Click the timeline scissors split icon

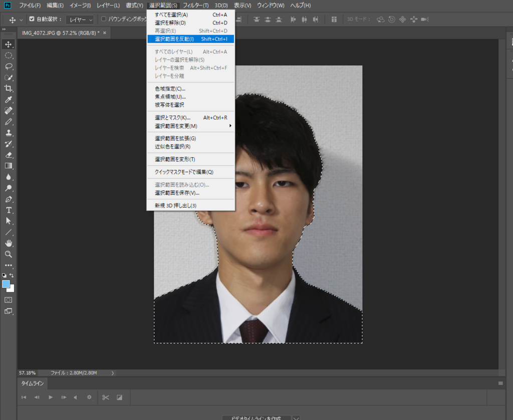pos(105,397)
